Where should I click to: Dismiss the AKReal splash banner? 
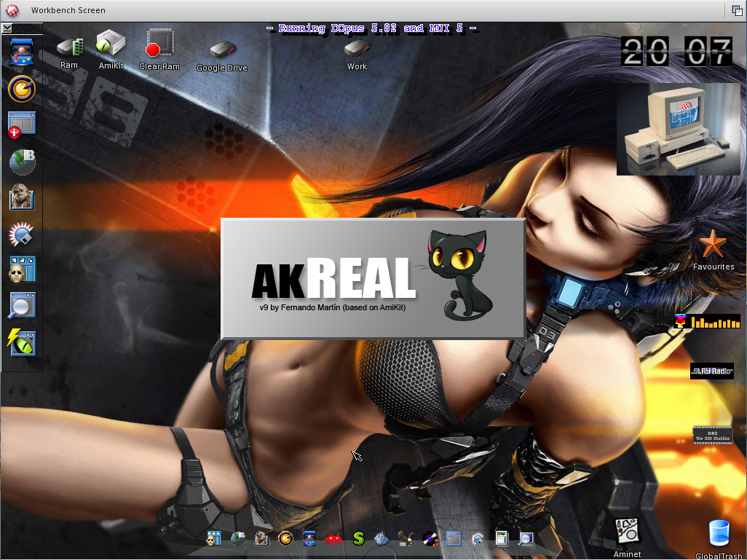click(373, 279)
